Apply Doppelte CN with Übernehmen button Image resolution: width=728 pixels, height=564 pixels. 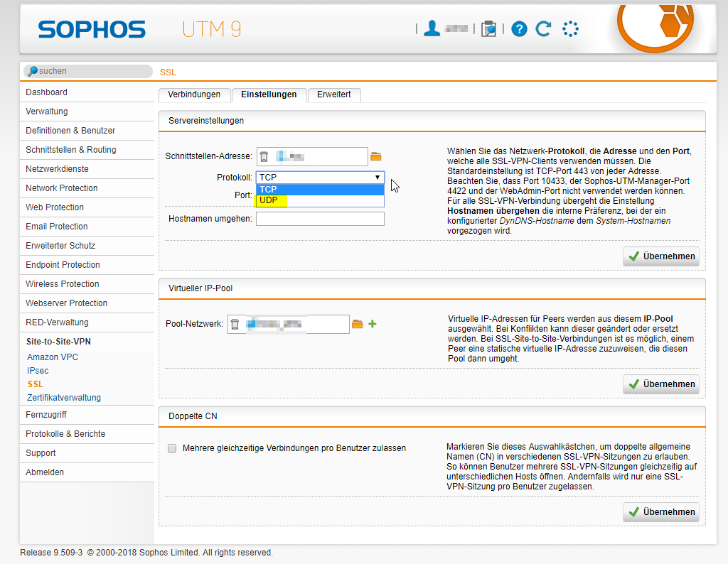coord(661,512)
